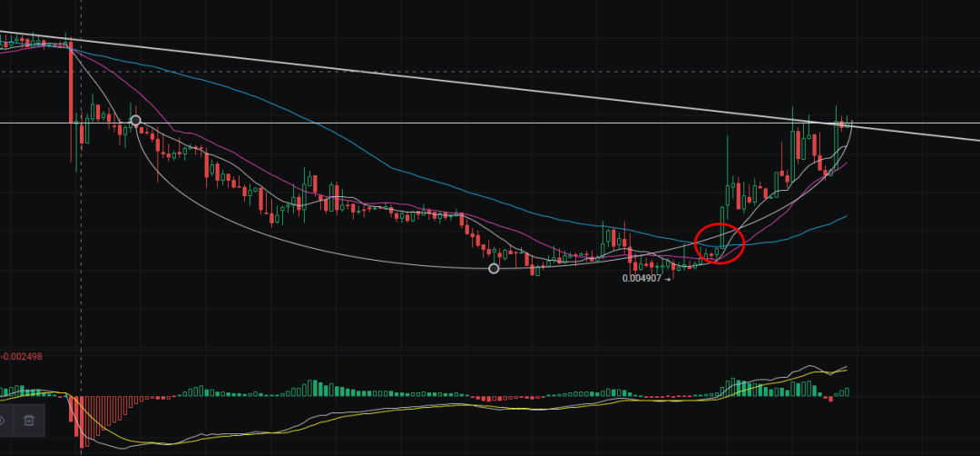Viewport: 980px width, 456px height.
Task: Delete drawings with the trash icon
Action: 29,421
